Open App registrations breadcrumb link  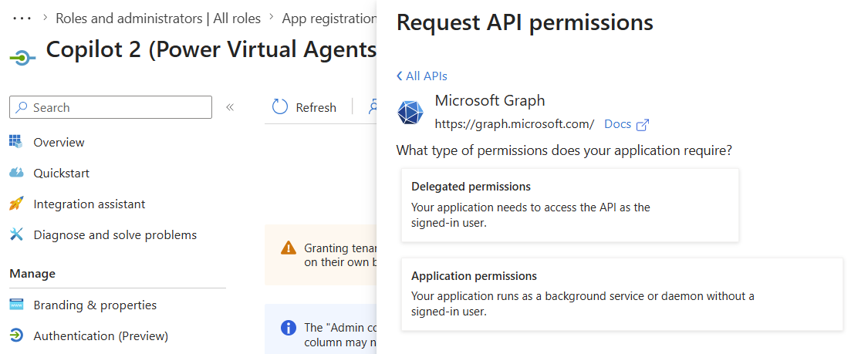pos(329,19)
